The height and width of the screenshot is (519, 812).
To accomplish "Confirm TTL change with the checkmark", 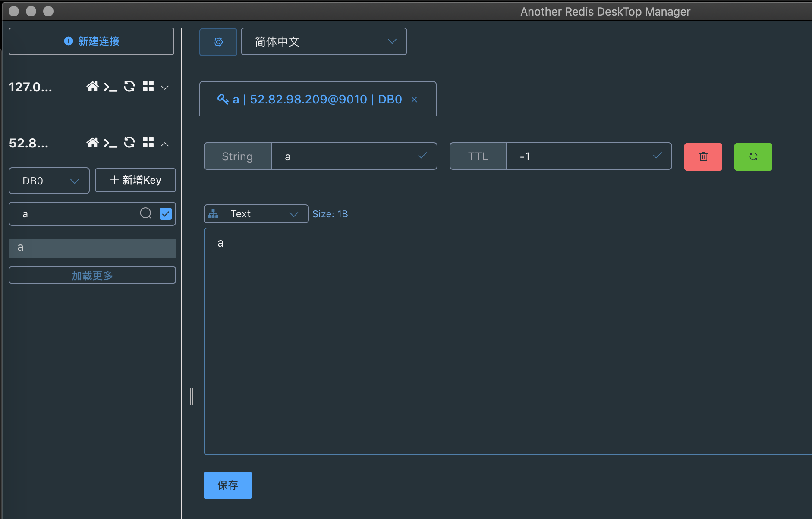I will click(658, 156).
